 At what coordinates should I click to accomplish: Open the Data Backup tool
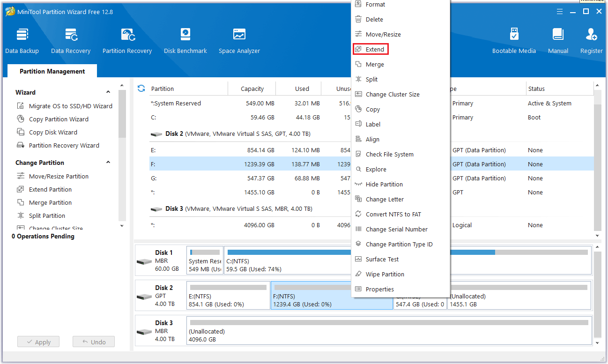point(22,41)
